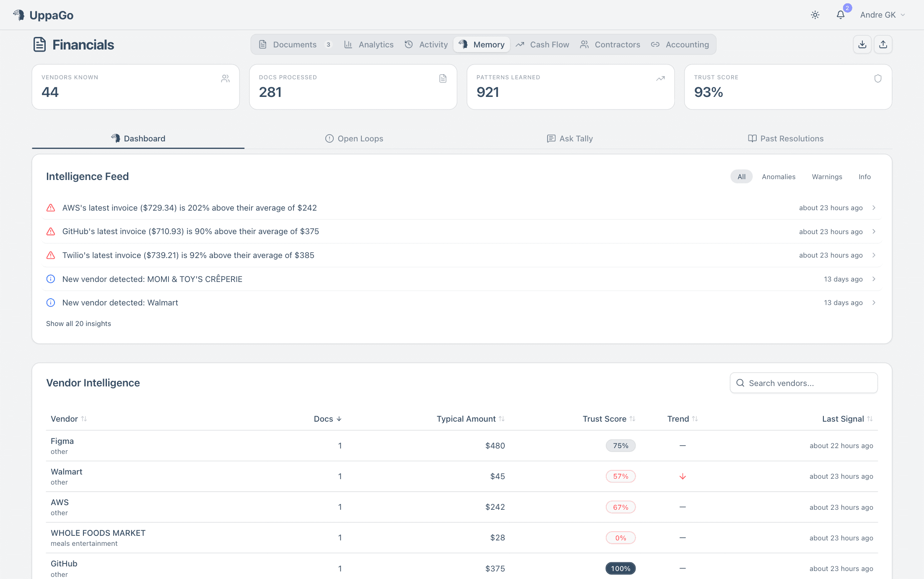Screen dimensions: 924x579
Task: Switch to Open Loops sub-tab
Action: (x=354, y=138)
